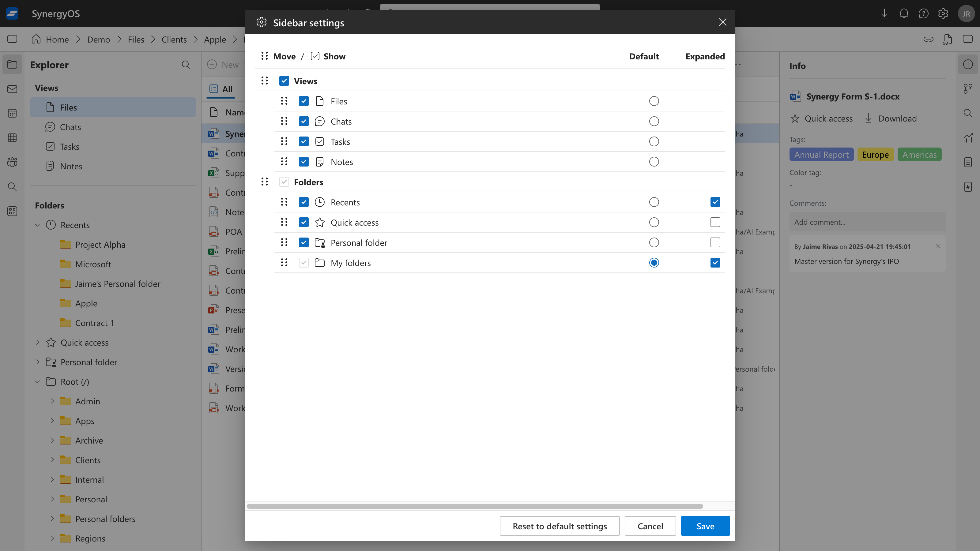This screenshot has width=980, height=551.
Task: Open the copy link icon above the Info panel
Action: coord(929,39)
